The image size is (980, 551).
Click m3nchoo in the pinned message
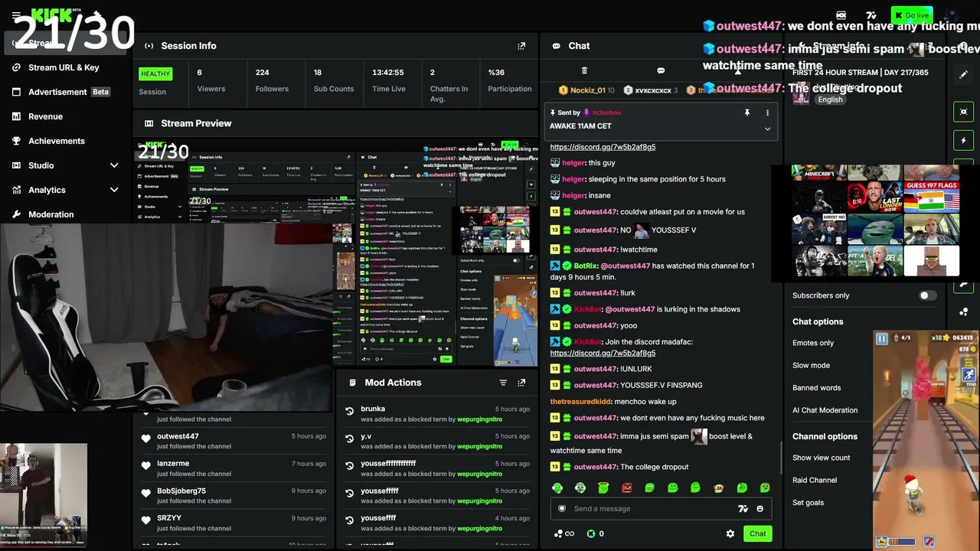[x=606, y=112]
